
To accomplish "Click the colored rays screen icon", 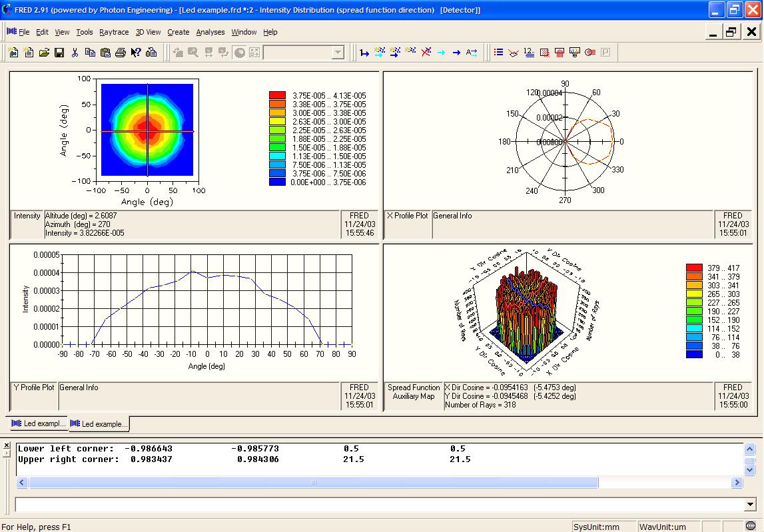I will pos(575,52).
